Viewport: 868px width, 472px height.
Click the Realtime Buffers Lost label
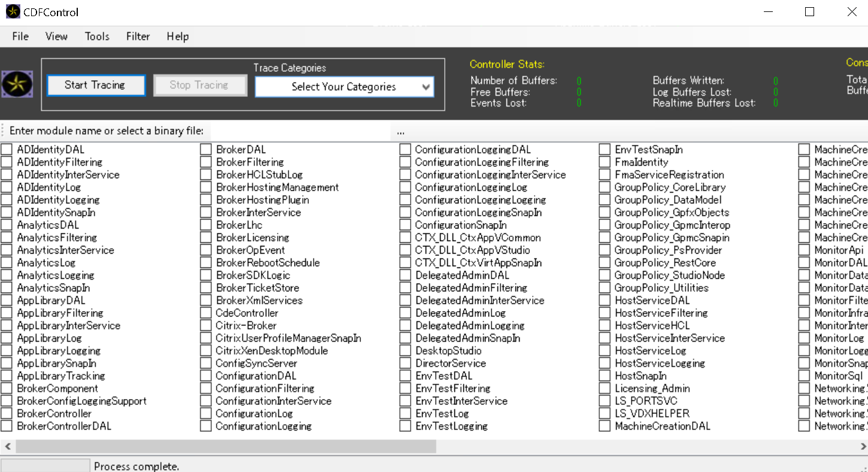705,103
